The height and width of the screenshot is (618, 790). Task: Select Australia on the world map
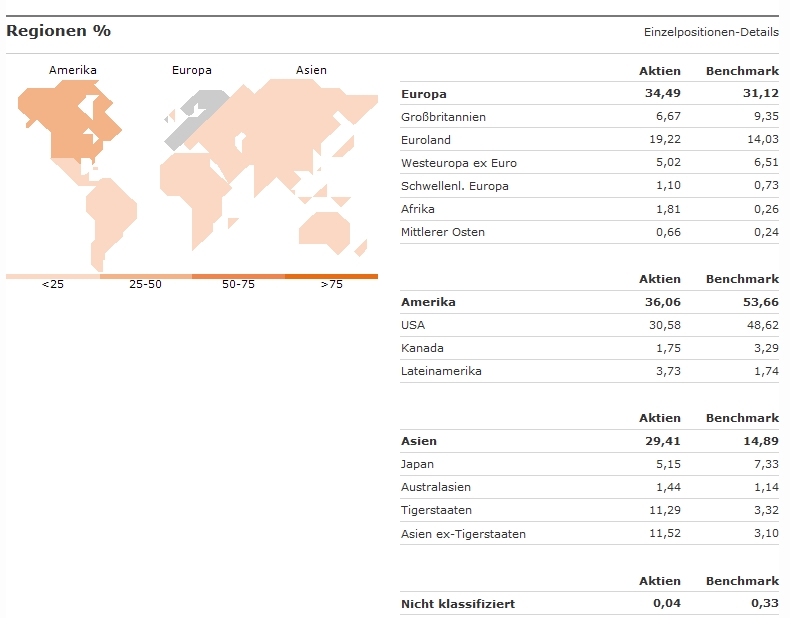pos(325,228)
